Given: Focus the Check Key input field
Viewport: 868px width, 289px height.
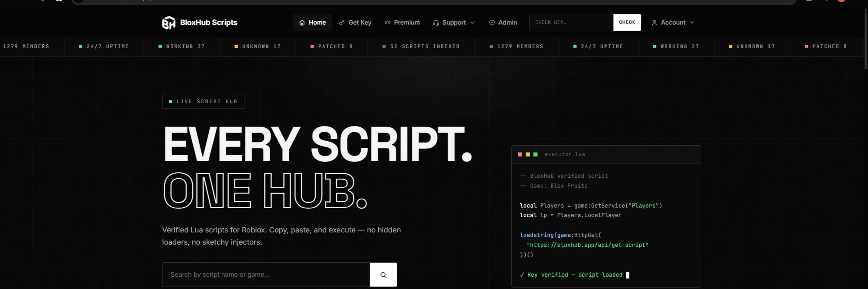Looking at the screenshot, I should coord(571,22).
